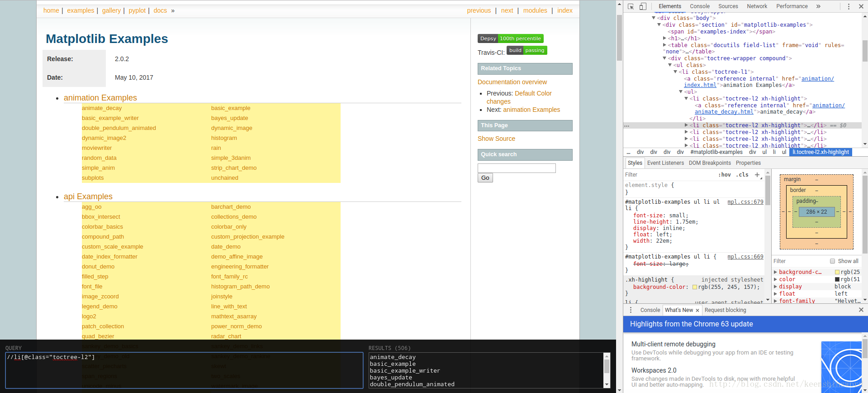Enable the Show all computed styles checkbox

(x=832, y=261)
